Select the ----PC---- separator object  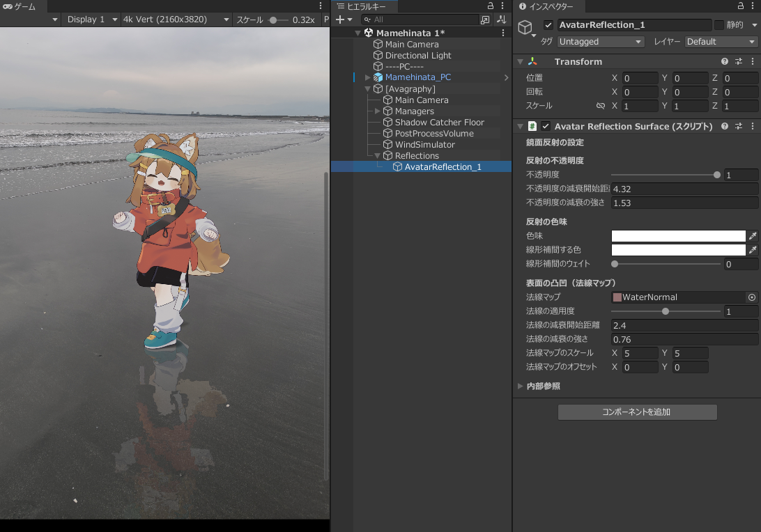pyautogui.click(x=404, y=66)
